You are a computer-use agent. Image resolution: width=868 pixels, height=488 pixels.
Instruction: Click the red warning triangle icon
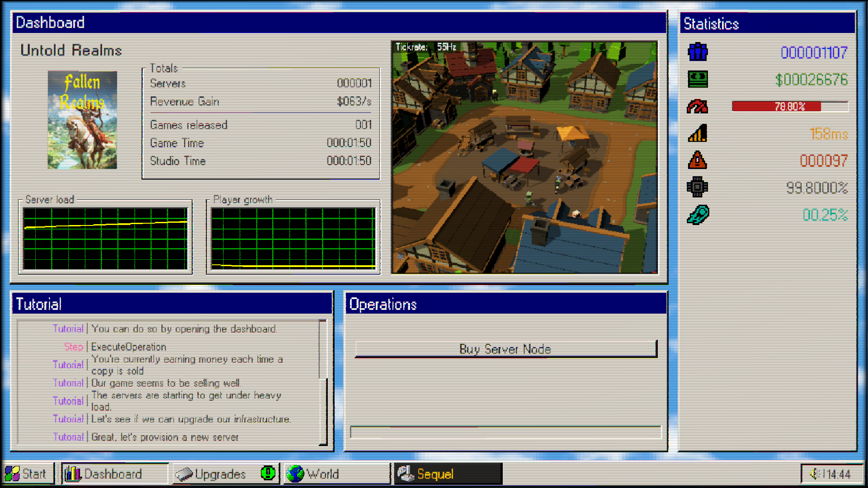click(x=698, y=160)
